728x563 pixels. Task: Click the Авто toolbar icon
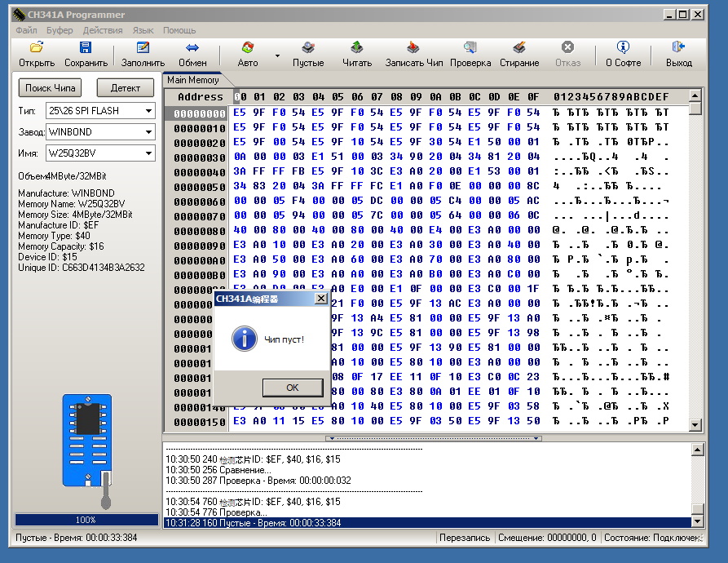(x=247, y=48)
